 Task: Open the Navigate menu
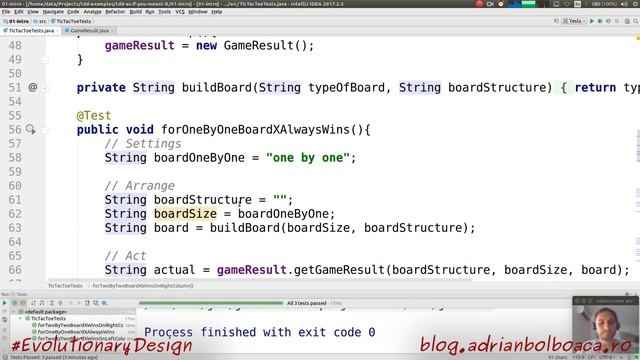[53, 12]
